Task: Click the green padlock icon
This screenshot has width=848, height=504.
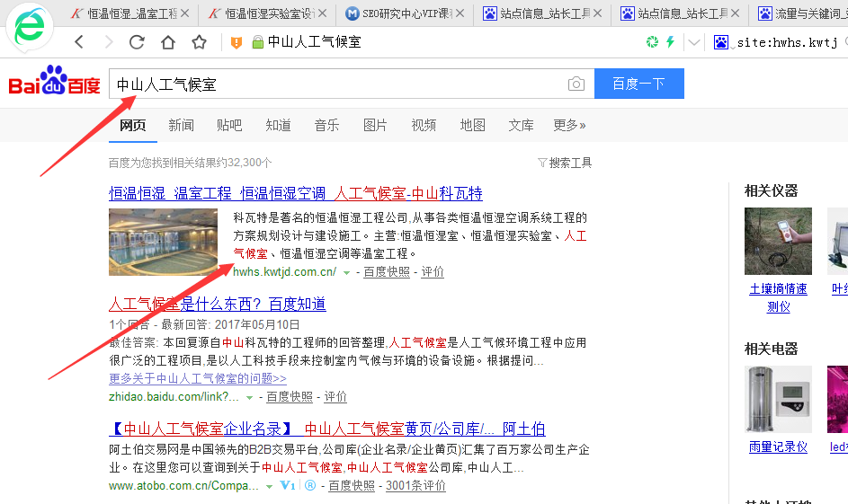Action: 258,42
